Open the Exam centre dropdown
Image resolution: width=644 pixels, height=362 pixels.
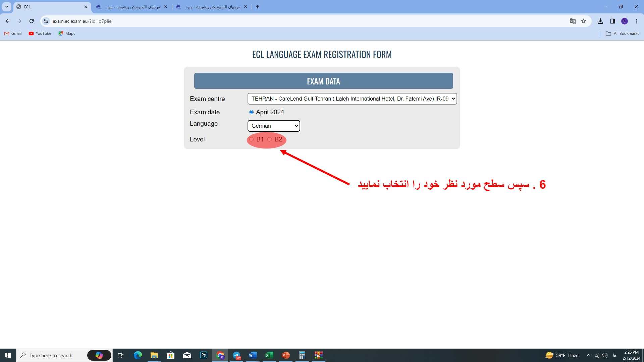[x=352, y=99]
